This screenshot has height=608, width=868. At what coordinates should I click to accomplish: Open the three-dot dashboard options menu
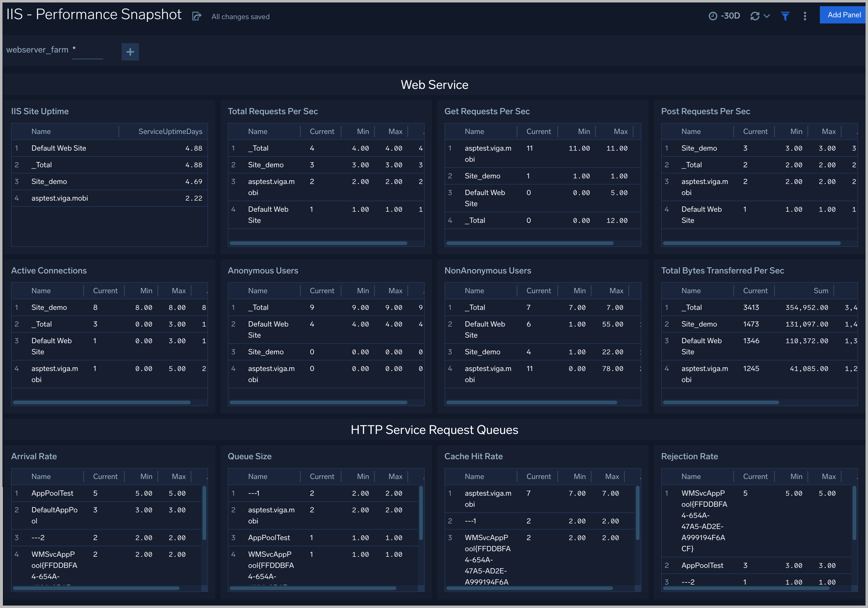click(x=805, y=16)
